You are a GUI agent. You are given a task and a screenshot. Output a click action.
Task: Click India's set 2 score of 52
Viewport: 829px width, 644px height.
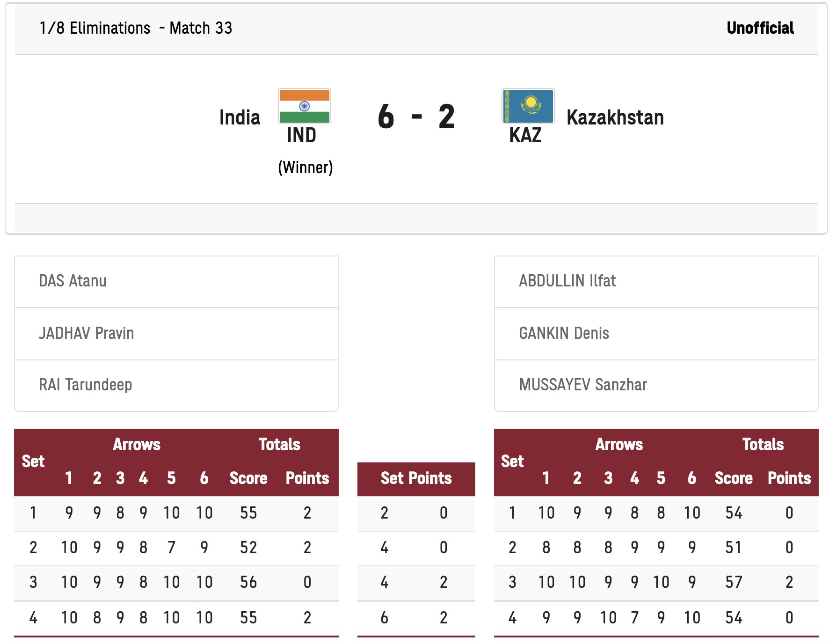pos(248,548)
